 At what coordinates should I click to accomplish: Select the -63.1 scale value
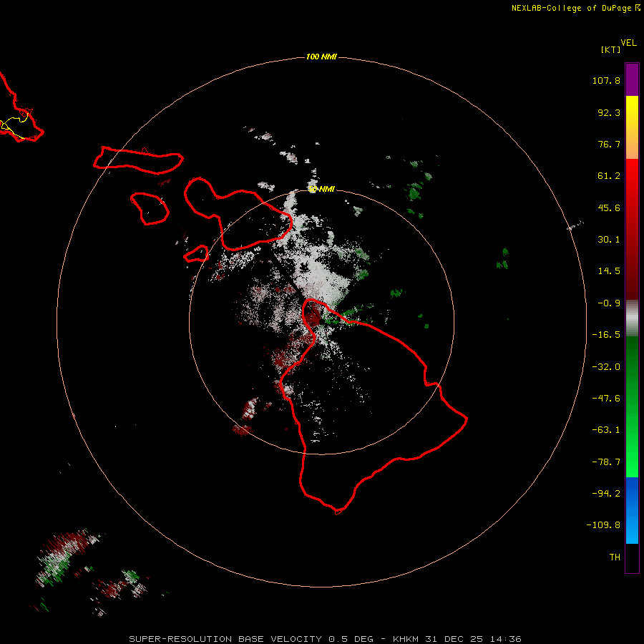[x=606, y=430]
